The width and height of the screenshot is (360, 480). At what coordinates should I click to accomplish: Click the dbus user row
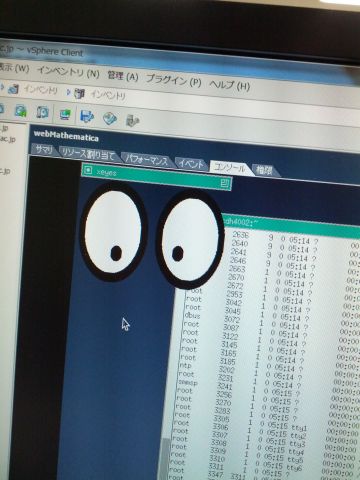point(192,315)
